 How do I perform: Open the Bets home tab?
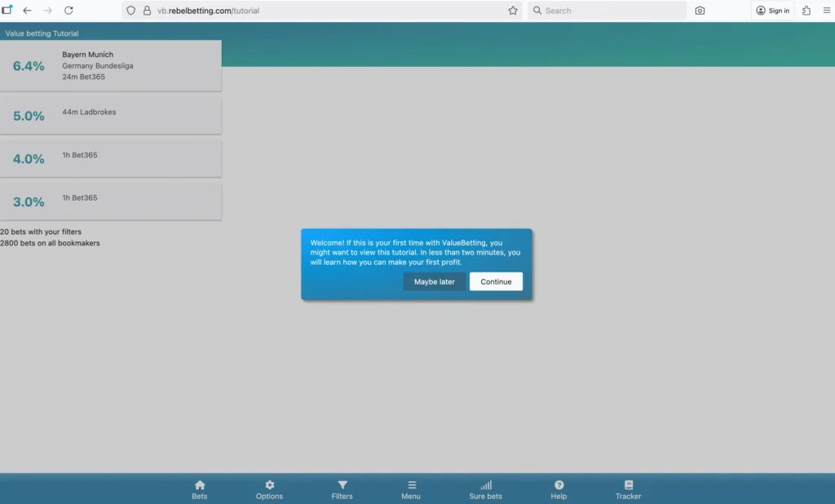[200, 489]
